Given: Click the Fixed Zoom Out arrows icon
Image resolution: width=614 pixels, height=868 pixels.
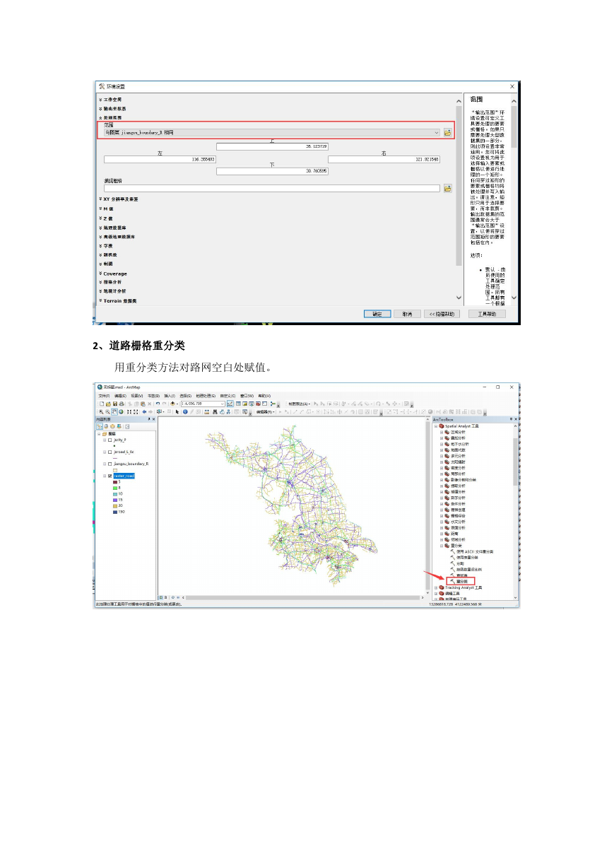Looking at the screenshot, I should [x=136, y=411].
